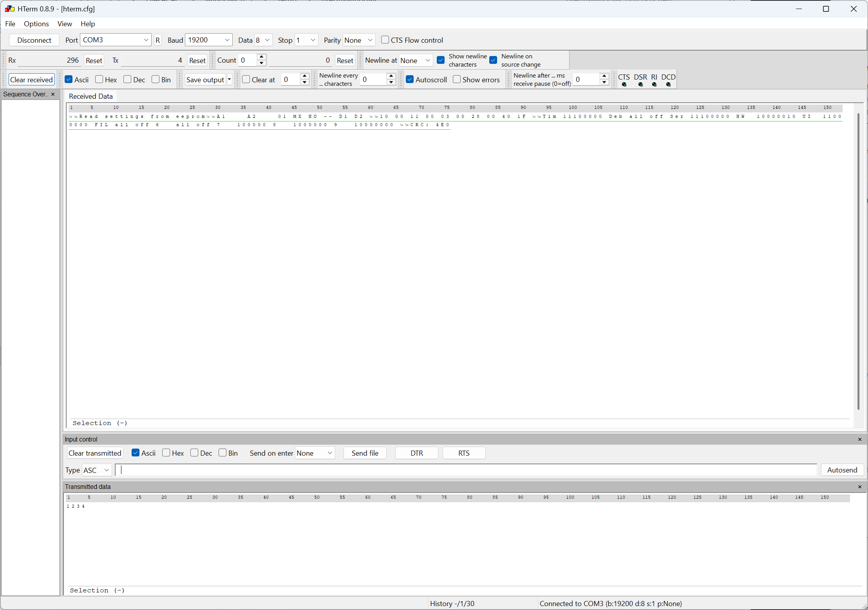
Task: Toggle CTS Flow control checkbox
Action: [x=385, y=40]
